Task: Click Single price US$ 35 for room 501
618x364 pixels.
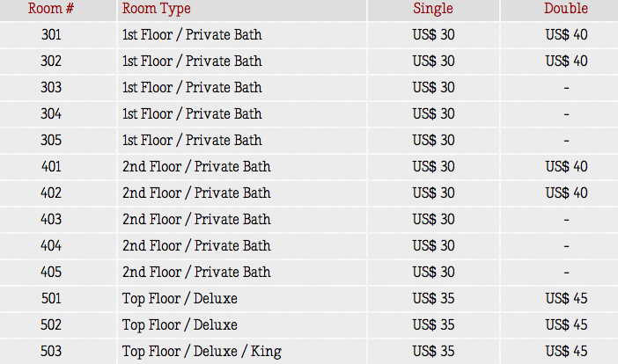Action: [433, 298]
